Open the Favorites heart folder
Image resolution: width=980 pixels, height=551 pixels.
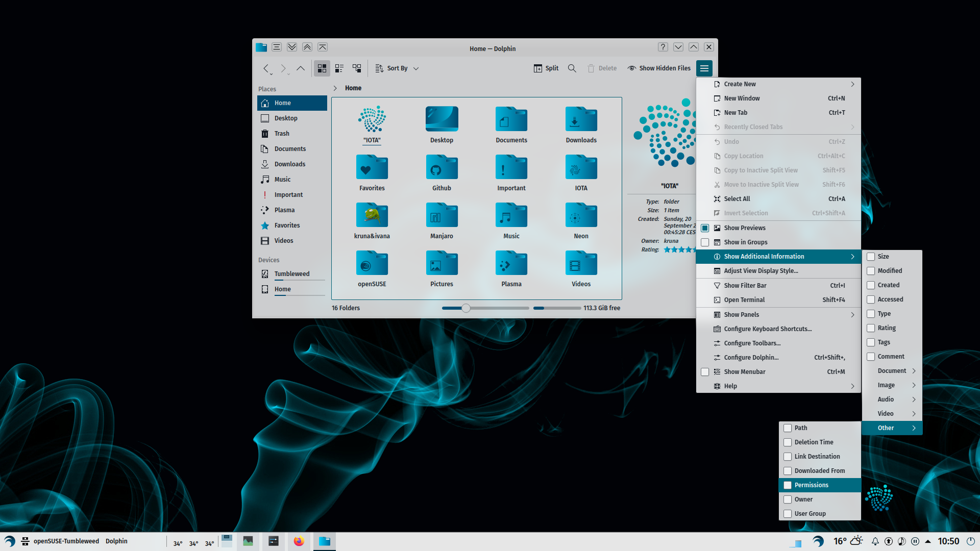click(372, 167)
